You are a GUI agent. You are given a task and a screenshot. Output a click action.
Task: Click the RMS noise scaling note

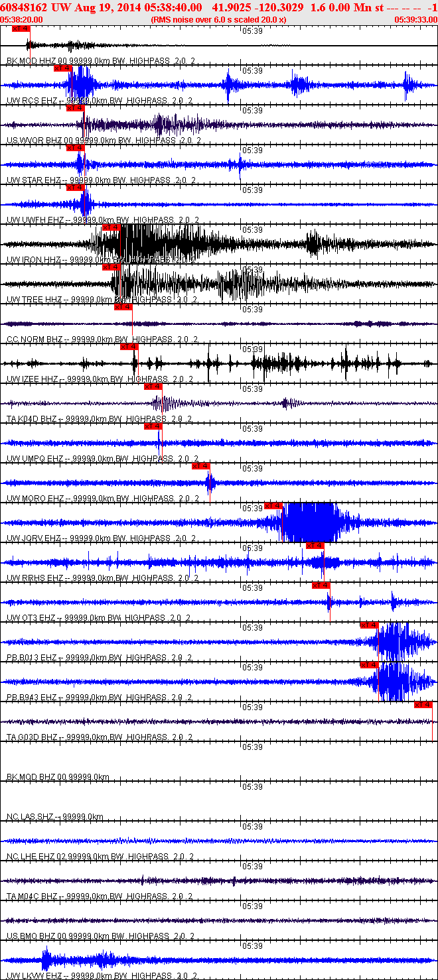tap(218, 20)
